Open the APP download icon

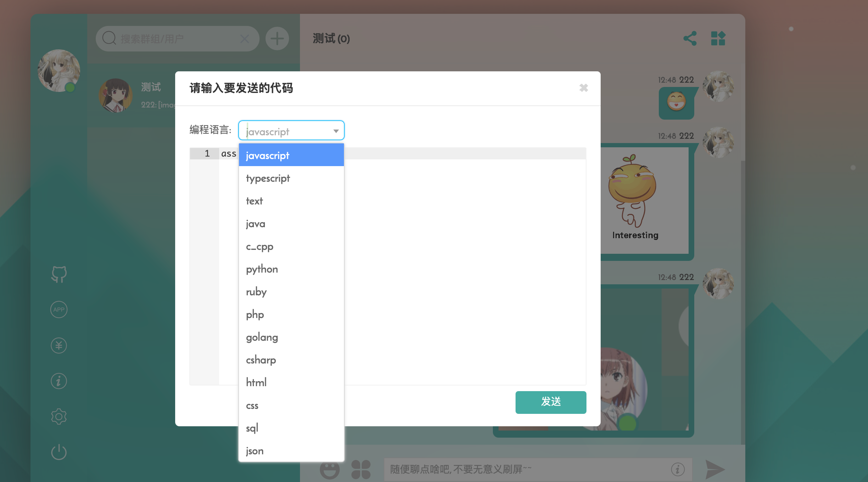tap(59, 310)
